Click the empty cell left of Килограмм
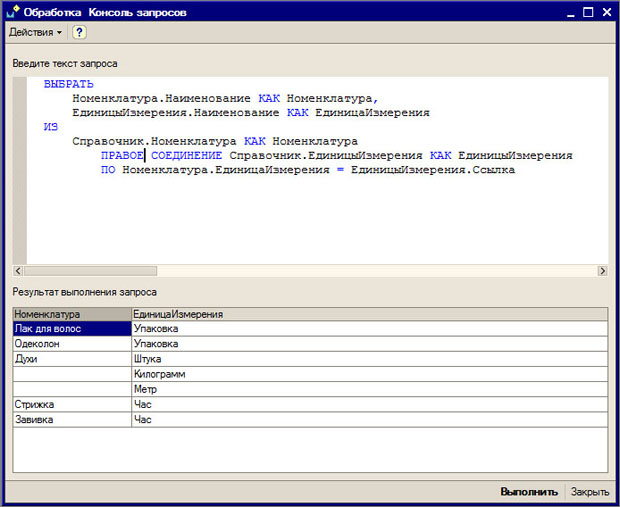The height and width of the screenshot is (507, 620). [x=72, y=374]
